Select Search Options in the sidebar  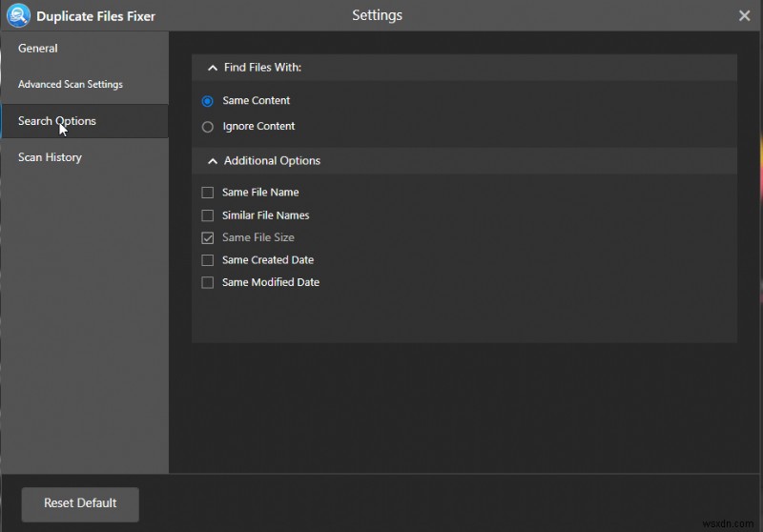point(57,121)
